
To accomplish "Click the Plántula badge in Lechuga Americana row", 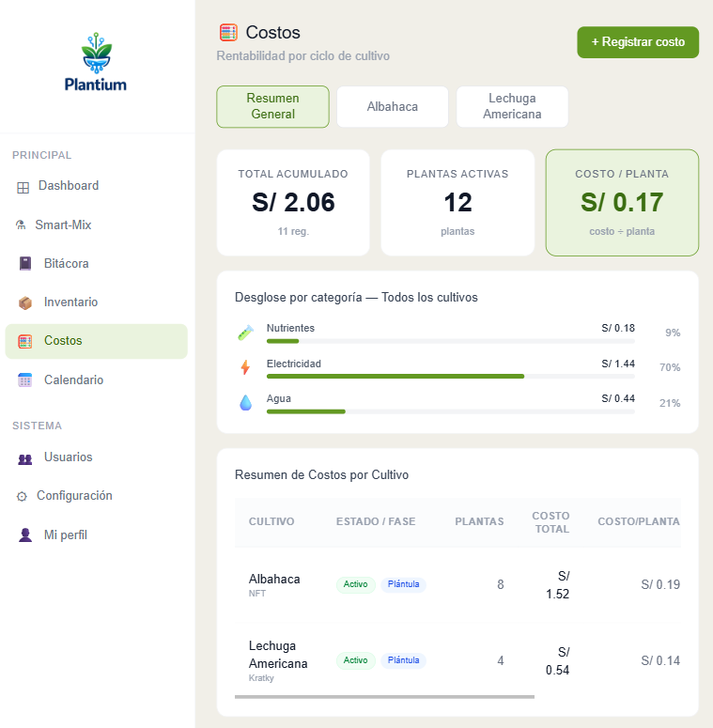I will click(403, 660).
